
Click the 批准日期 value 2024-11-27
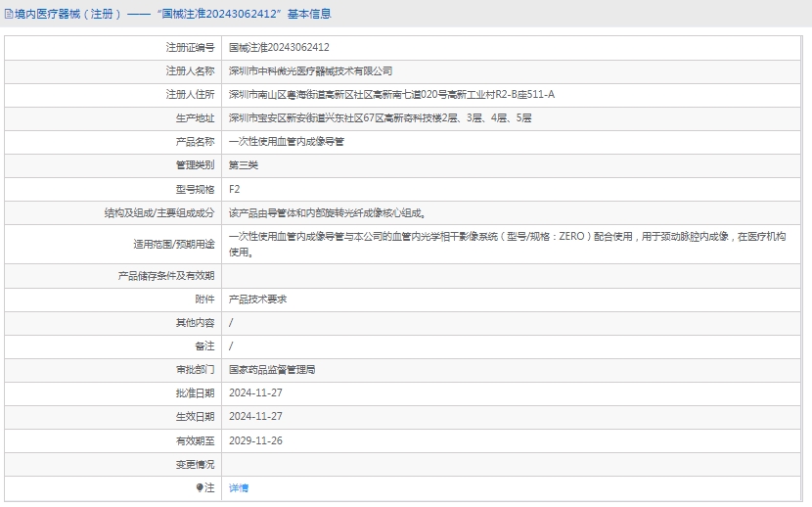coord(255,393)
